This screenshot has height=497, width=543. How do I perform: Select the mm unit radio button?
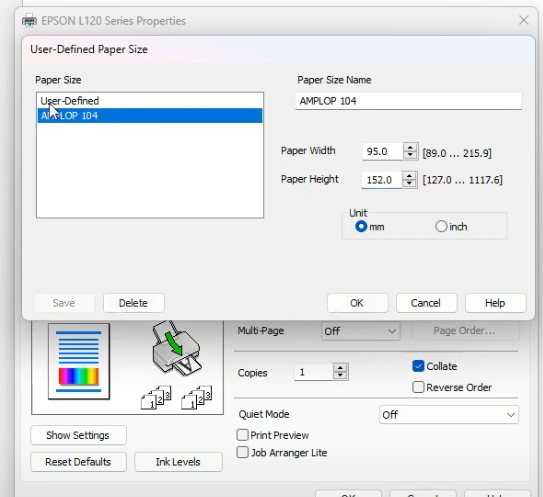tap(361, 227)
